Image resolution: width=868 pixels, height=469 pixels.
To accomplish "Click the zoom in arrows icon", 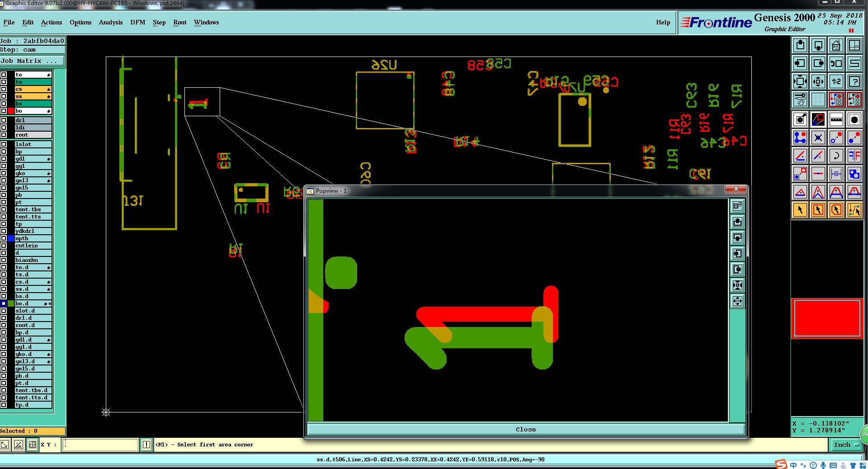I will tap(818, 81).
